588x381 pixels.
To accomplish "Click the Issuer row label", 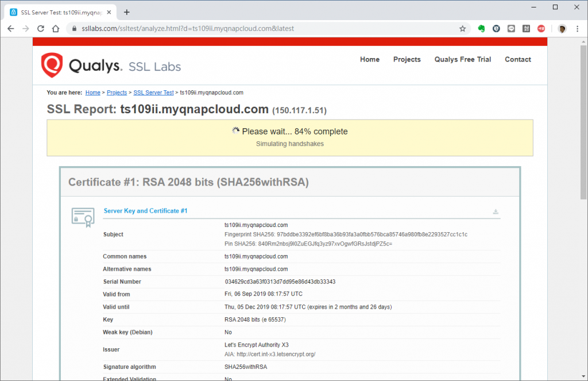I will (111, 350).
